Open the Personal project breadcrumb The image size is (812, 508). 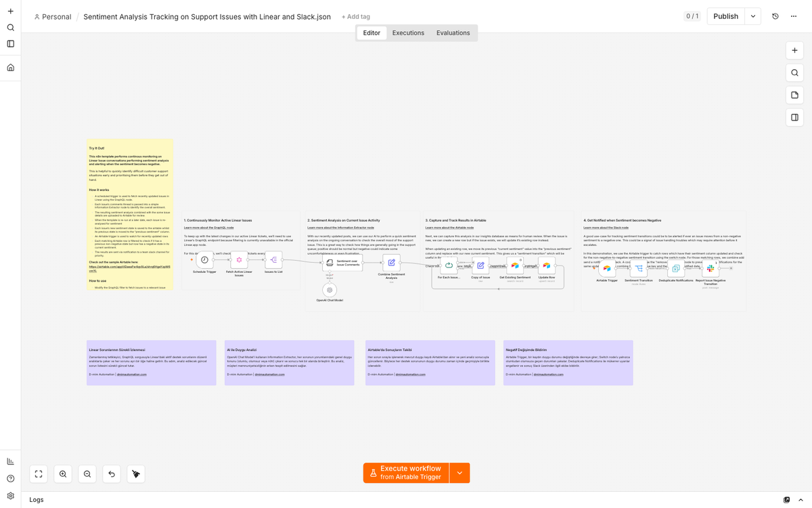52,17
